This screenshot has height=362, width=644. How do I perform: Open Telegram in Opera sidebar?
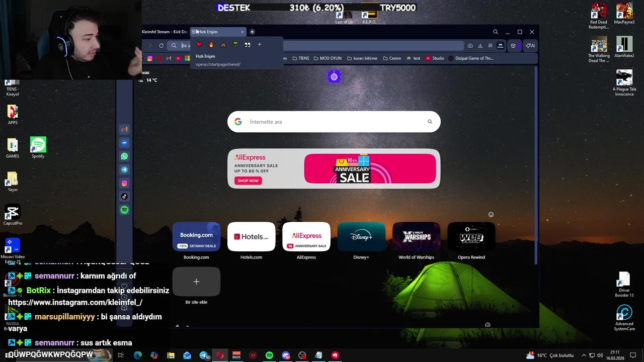[124, 169]
